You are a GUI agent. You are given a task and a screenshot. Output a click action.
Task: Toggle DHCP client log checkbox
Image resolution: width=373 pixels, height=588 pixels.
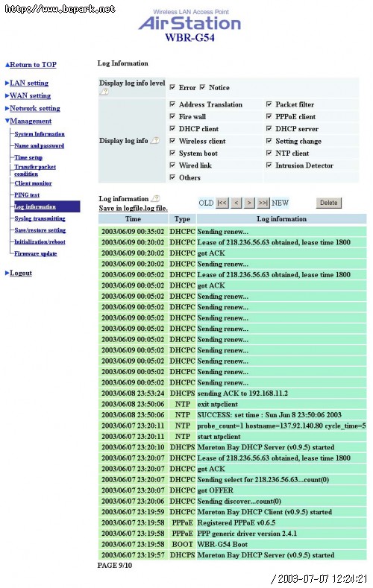click(172, 128)
